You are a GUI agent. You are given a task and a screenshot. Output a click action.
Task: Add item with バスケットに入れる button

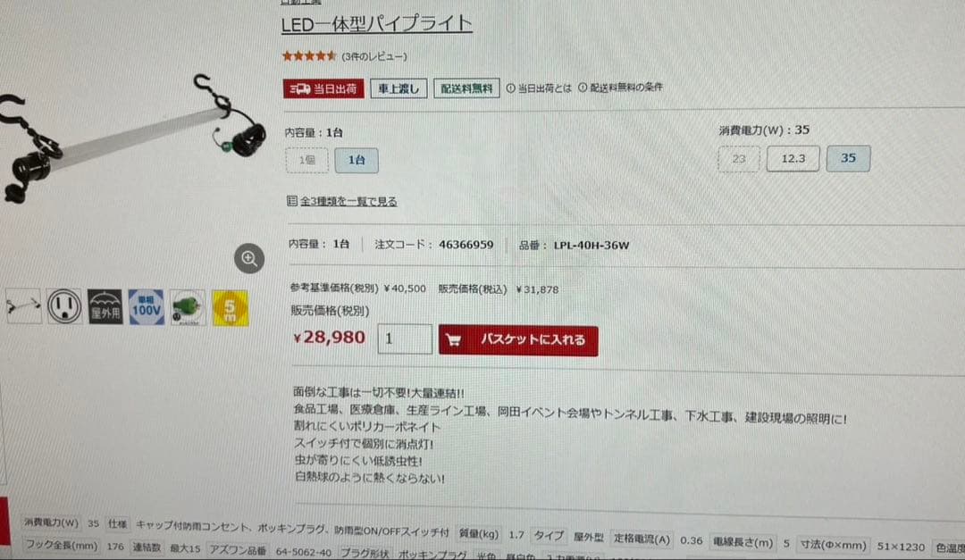[518, 340]
